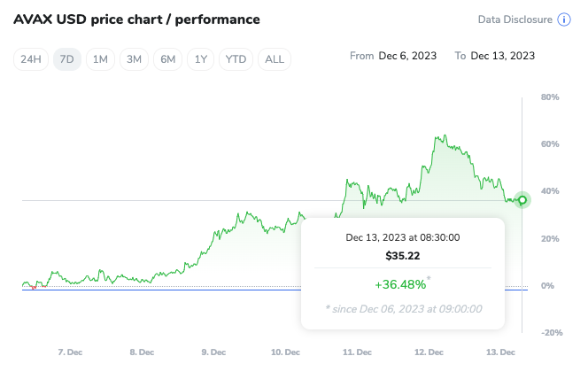Screen dimensions: 588x387
Task: Select the YTD range button
Action: click(x=236, y=59)
